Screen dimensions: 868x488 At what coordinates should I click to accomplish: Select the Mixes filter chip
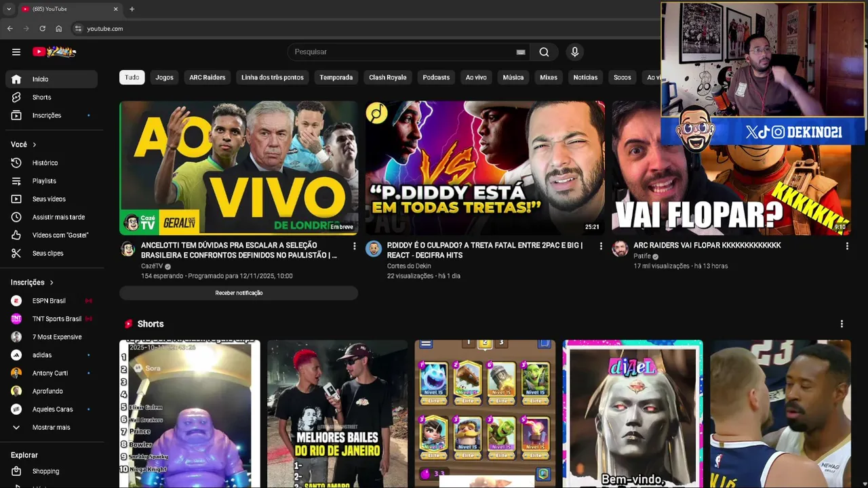549,77
